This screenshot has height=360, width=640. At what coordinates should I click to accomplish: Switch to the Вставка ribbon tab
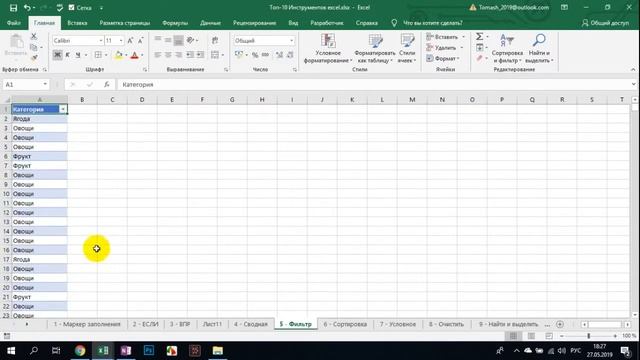(x=77, y=23)
